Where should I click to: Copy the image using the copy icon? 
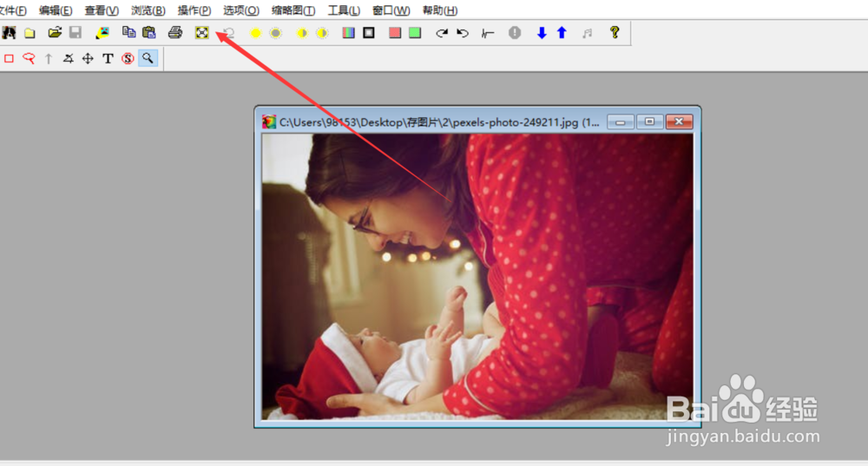pos(128,33)
